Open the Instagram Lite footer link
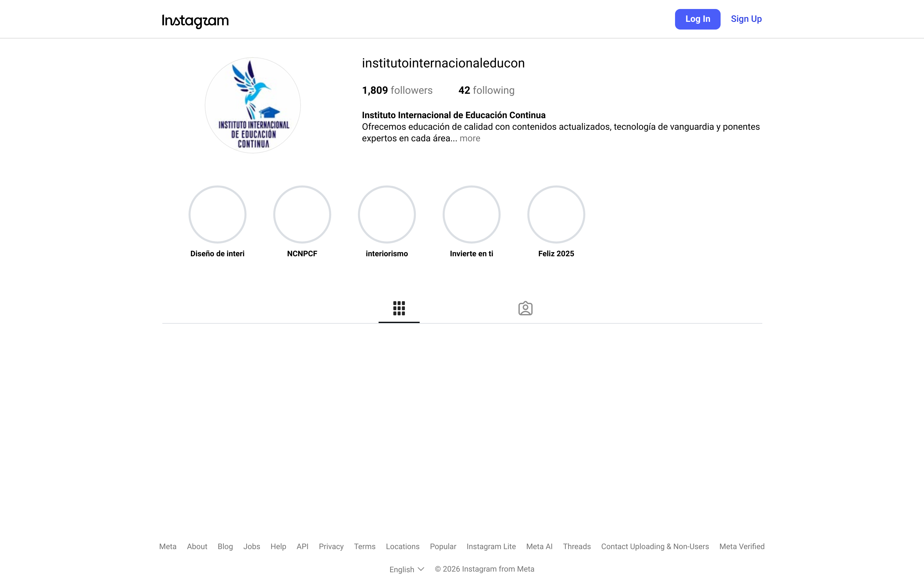924x578 pixels. click(x=491, y=546)
